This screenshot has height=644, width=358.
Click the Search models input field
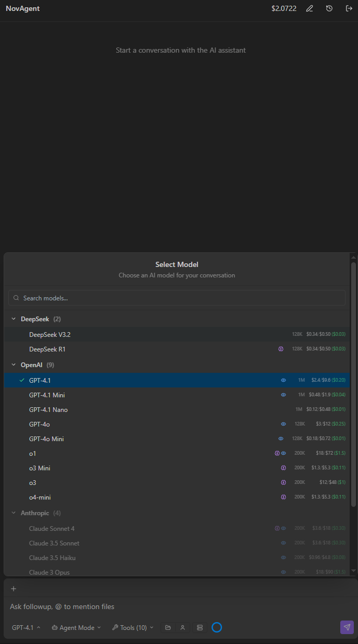[177, 298]
